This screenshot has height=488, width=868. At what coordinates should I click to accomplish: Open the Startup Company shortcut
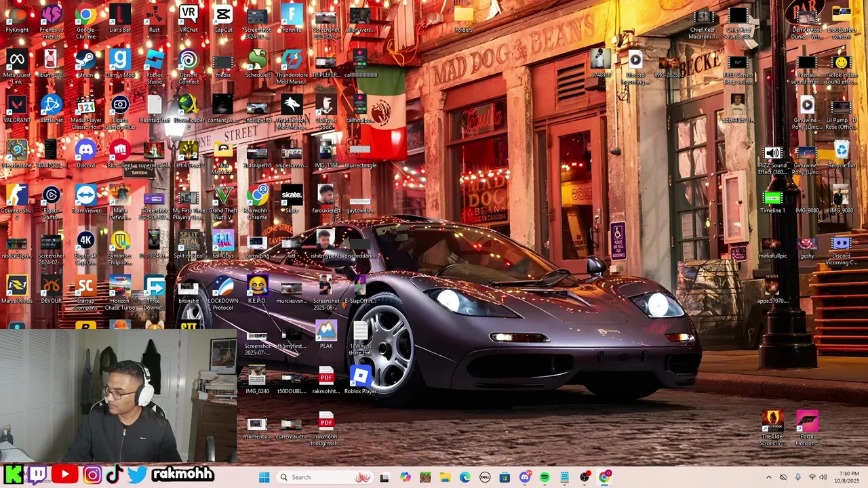pos(85,293)
